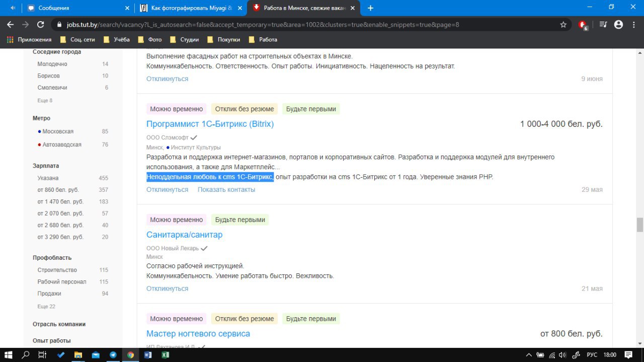This screenshot has height=362, width=644.
Task: Close the Сообщения tab
Action: (127, 8)
